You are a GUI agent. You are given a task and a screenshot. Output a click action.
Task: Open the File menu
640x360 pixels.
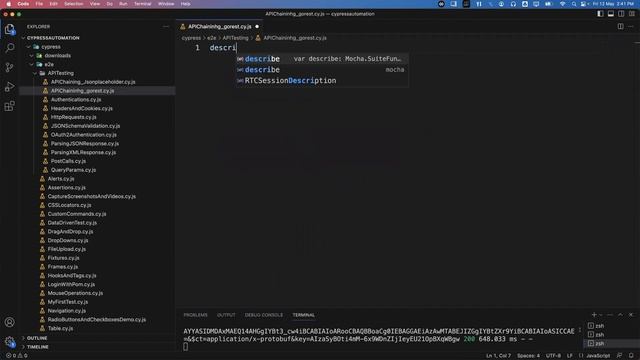[x=39, y=4]
